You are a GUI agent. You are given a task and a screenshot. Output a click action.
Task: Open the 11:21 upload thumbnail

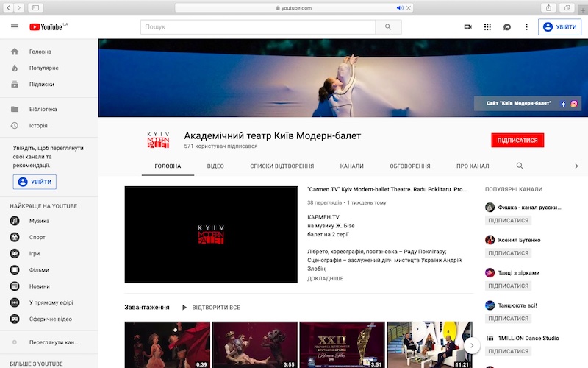[x=429, y=344]
